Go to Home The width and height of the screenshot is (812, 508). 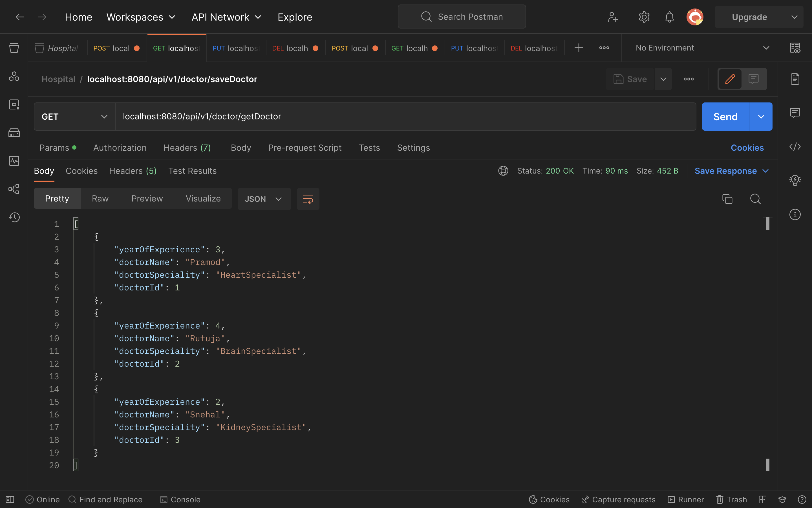pos(78,17)
